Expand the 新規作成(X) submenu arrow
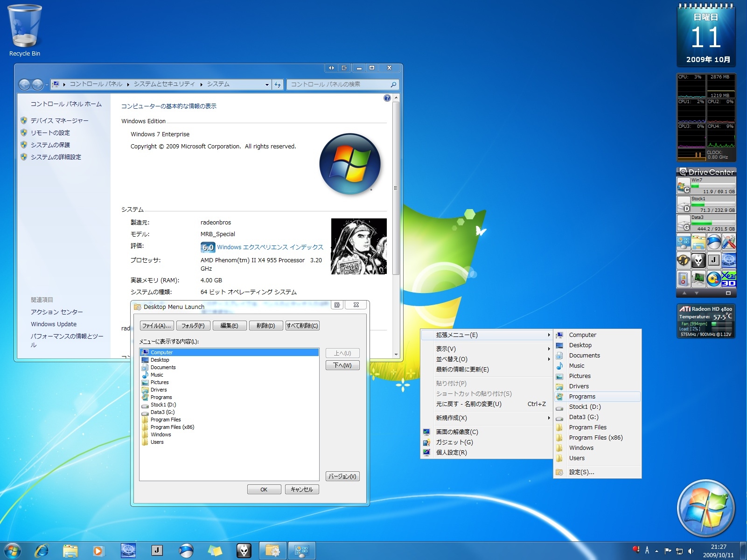Screen dimensions: 747x560 [x=549, y=418]
